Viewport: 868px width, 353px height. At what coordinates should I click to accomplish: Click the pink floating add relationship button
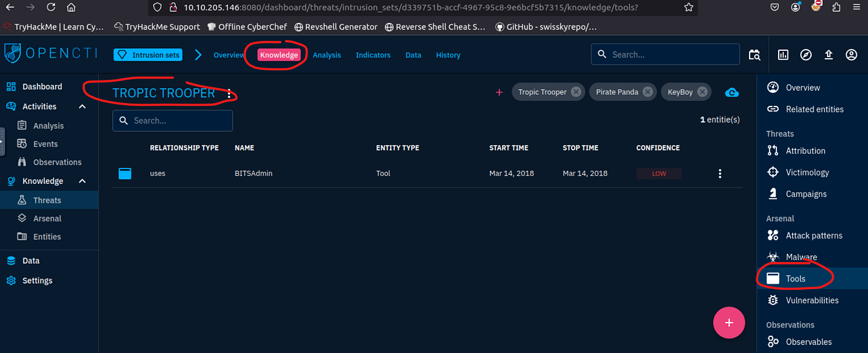tap(729, 323)
